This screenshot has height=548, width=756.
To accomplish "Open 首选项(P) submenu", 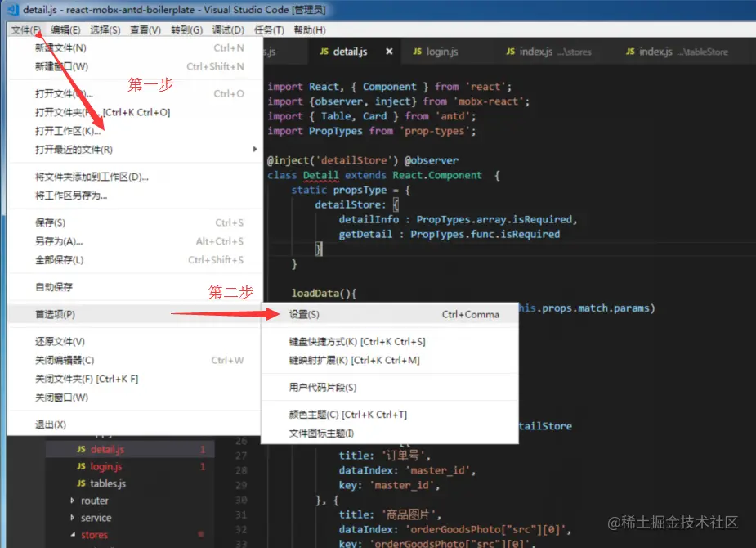I will [135, 314].
